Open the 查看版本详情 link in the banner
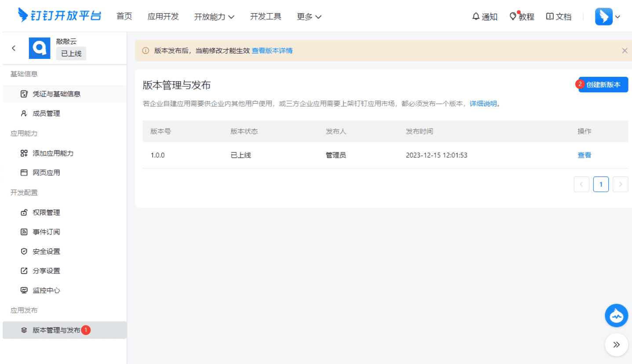This screenshot has height=364, width=632. click(272, 50)
